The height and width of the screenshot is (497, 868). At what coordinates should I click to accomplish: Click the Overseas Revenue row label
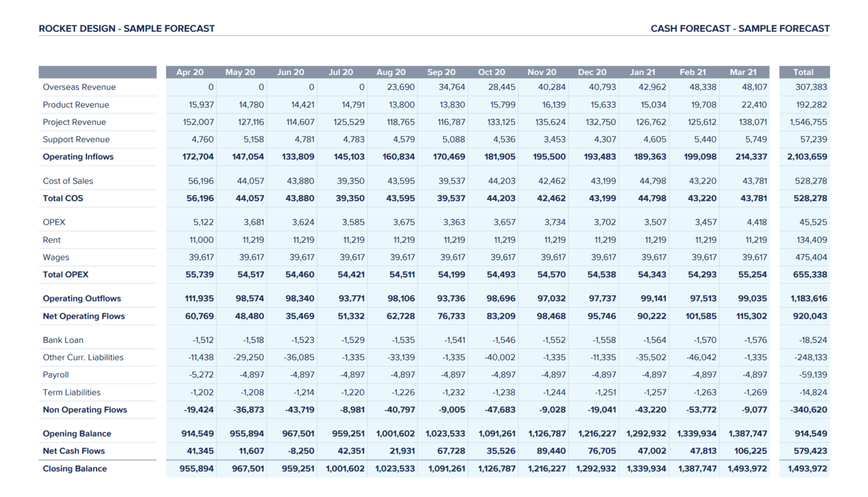(79, 87)
